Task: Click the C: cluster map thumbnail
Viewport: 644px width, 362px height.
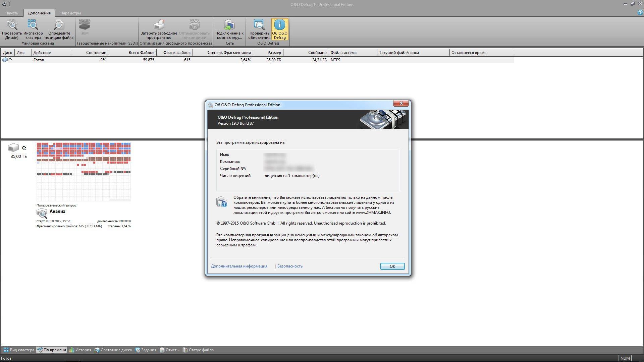Action: (x=84, y=172)
